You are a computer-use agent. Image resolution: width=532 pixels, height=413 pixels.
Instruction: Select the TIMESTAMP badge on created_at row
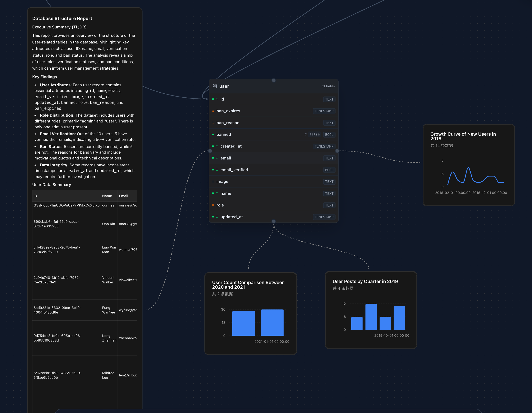click(324, 146)
